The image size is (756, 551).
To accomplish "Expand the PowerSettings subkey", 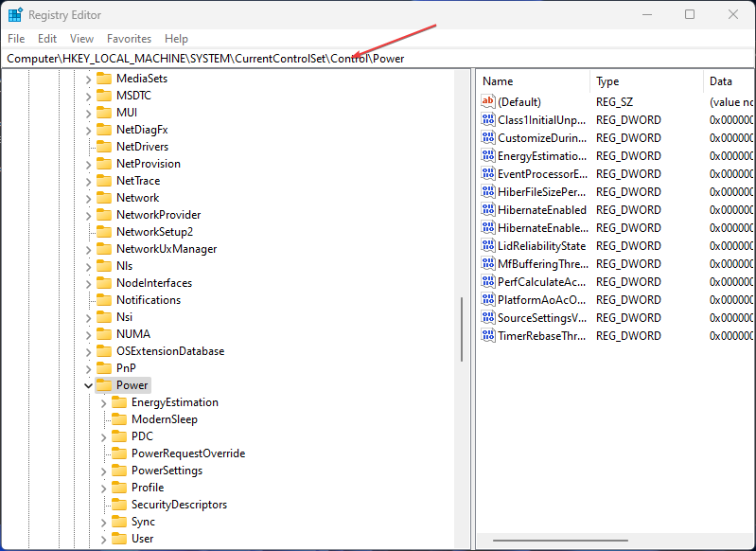I will point(103,471).
